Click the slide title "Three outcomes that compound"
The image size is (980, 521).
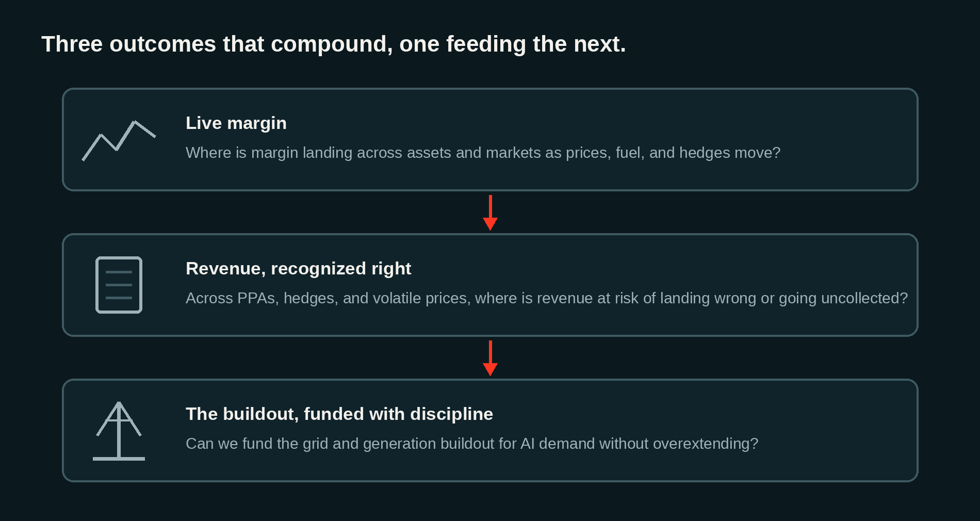pos(334,44)
